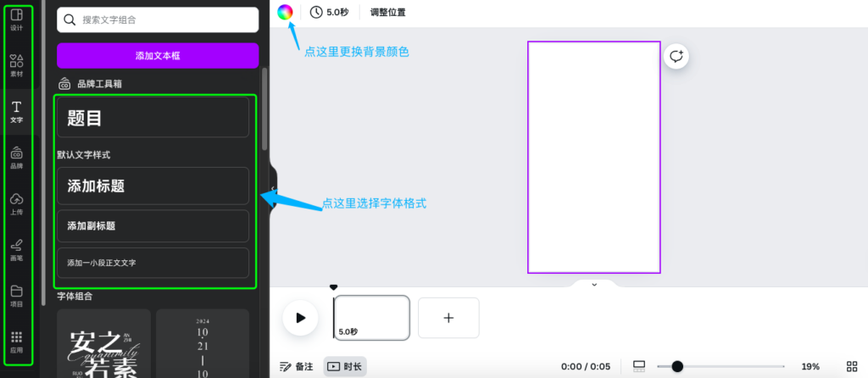
Task: Choose the 2024 10 21 font combination
Action: [203, 343]
